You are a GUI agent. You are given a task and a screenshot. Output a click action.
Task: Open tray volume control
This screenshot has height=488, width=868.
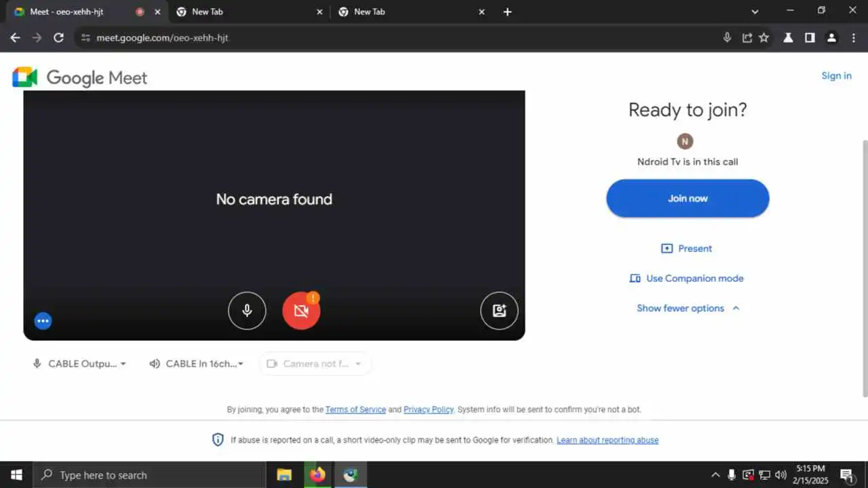click(781, 475)
